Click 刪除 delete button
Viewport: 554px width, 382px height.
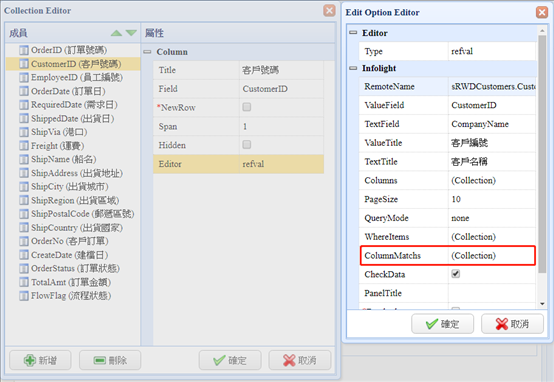[110, 360]
